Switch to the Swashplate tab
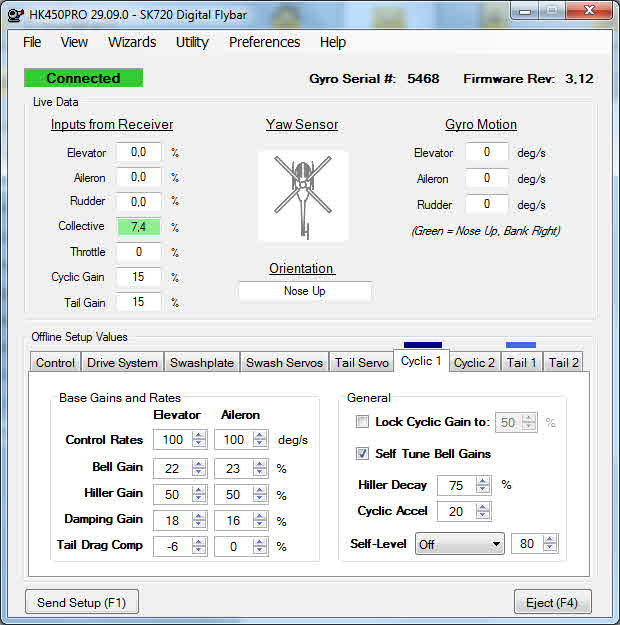This screenshot has height=625, width=620. 202,363
